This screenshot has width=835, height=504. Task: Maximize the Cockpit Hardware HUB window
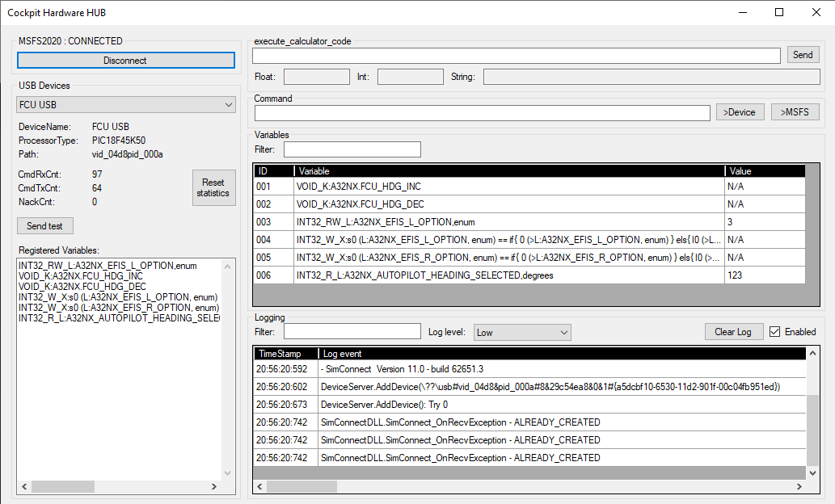coord(779,12)
